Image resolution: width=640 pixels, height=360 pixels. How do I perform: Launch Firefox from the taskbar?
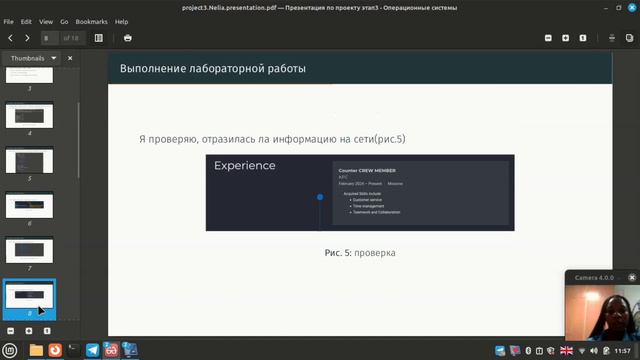click(x=55, y=350)
